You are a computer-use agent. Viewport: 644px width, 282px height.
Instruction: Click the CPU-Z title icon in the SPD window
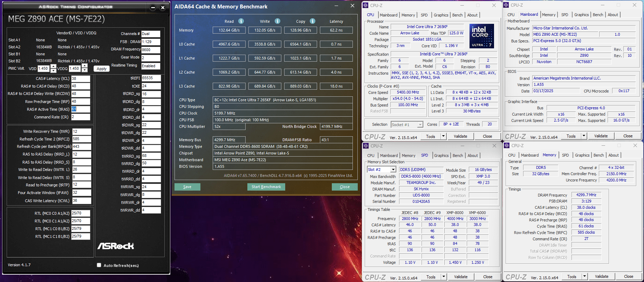coord(366,146)
